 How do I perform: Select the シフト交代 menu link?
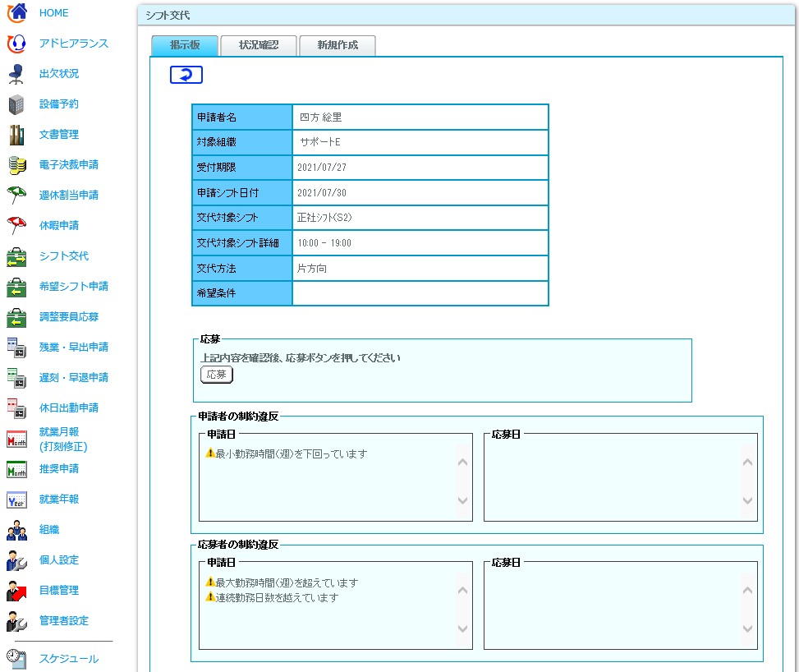pos(64,256)
